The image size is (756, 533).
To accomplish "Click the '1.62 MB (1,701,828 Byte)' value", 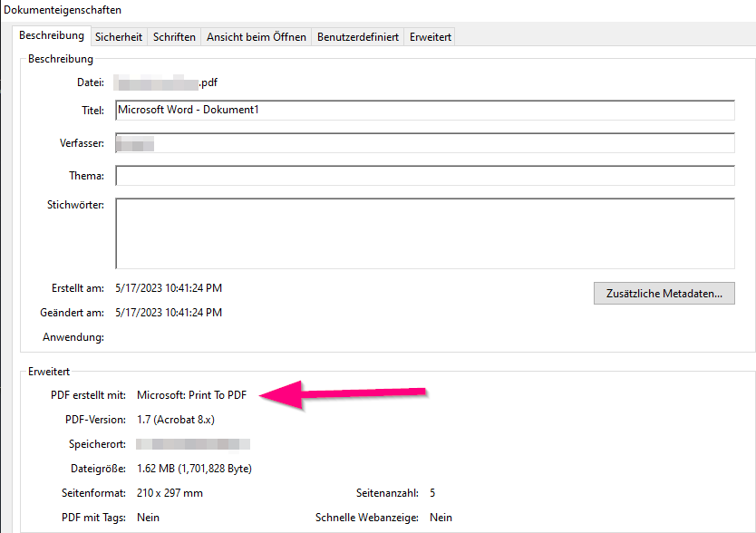I will coord(194,469).
